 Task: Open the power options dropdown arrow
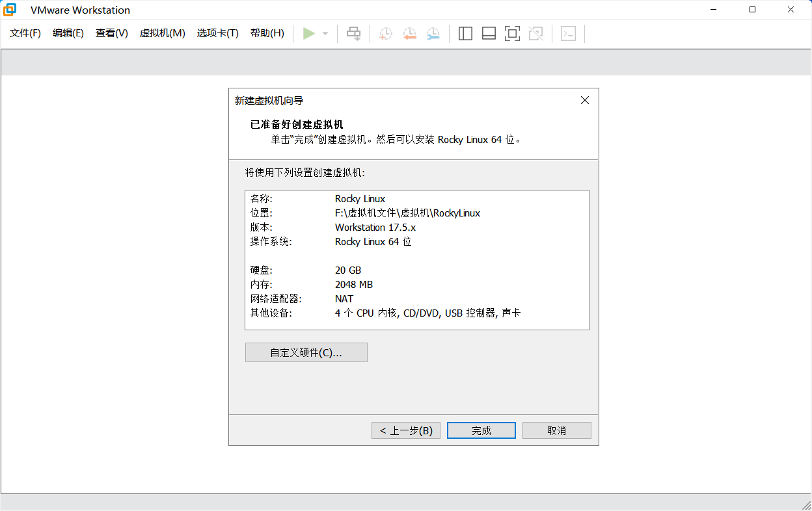[x=325, y=34]
